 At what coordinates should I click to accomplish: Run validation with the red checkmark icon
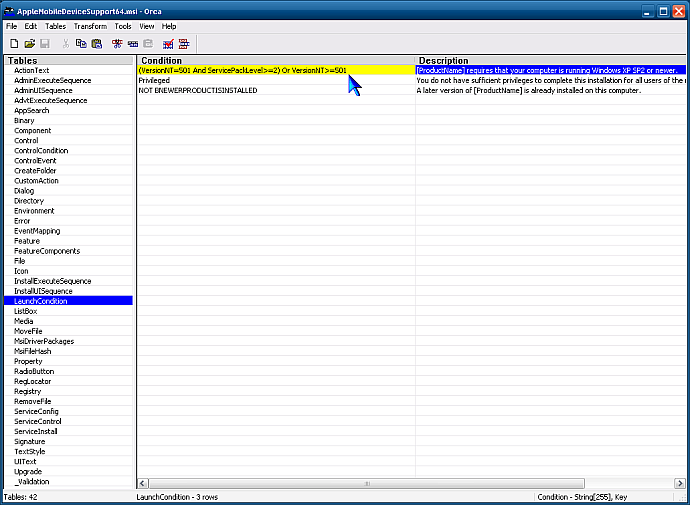[x=168, y=44]
